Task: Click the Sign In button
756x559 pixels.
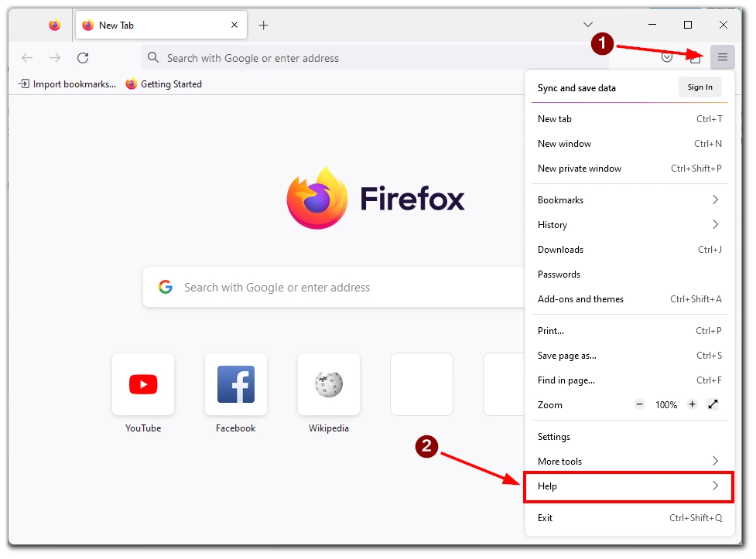Action: click(700, 87)
